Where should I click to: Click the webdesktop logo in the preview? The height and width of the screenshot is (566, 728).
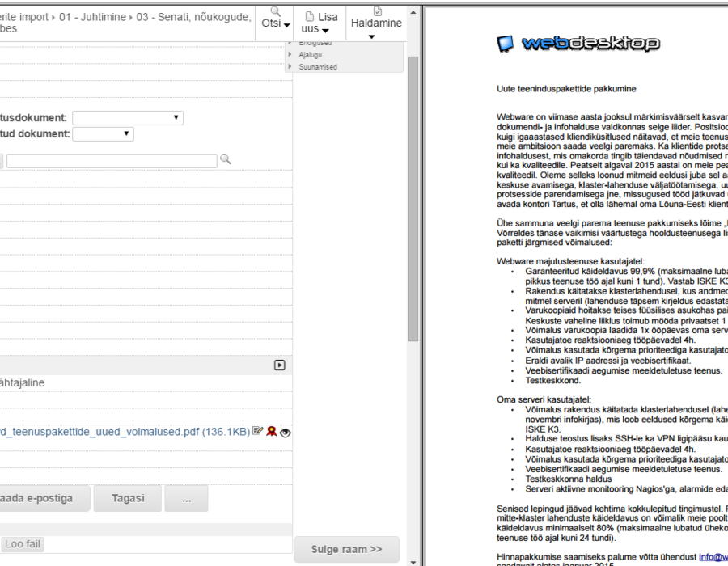click(578, 43)
